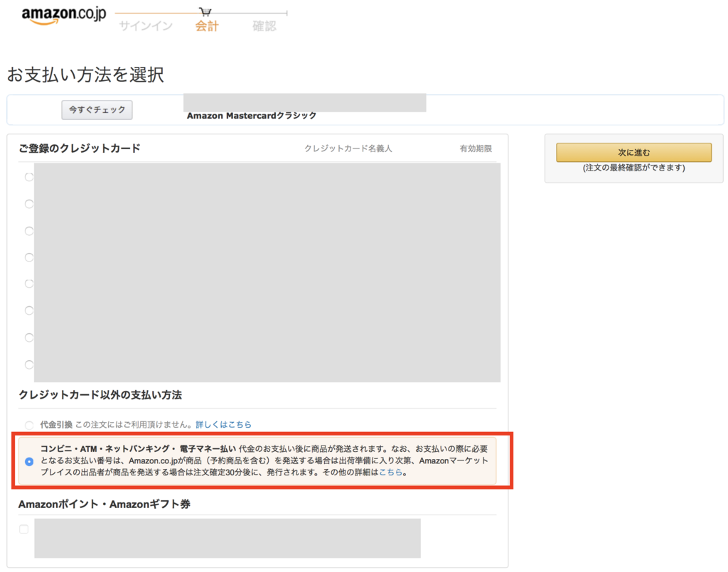Click the amazon.co.jp logo
The image size is (728, 572).
click(x=64, y=15)
